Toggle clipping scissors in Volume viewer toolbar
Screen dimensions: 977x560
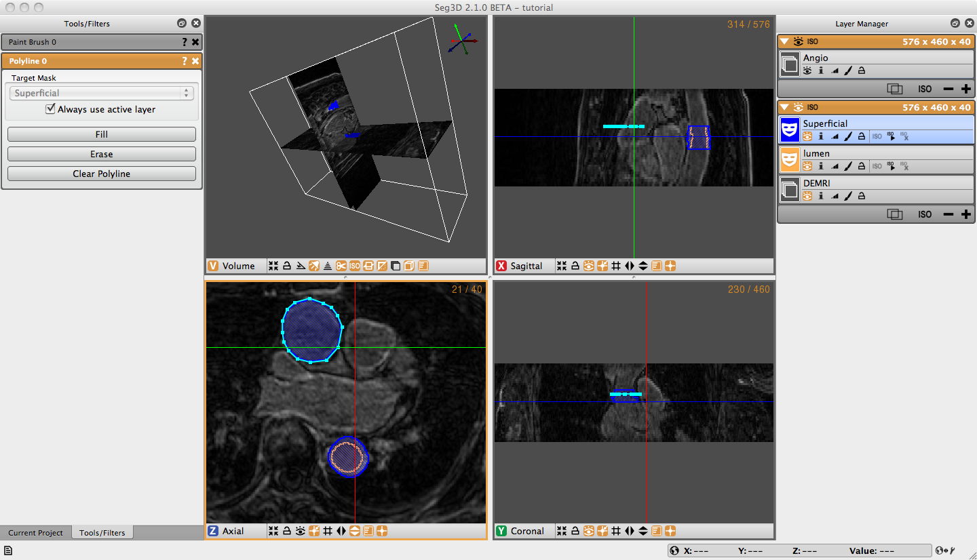click(x=341, y=266)
